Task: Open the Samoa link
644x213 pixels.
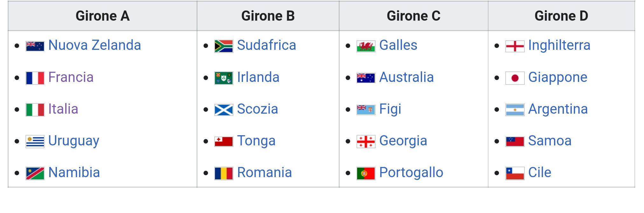Action: coord(550,141)
